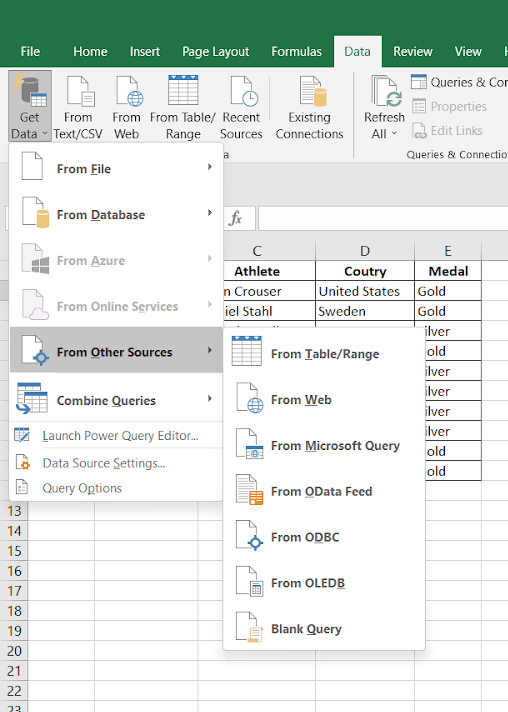Switch to the Insert tab
This screenshot has width=508, height=712.
[145, 51]
